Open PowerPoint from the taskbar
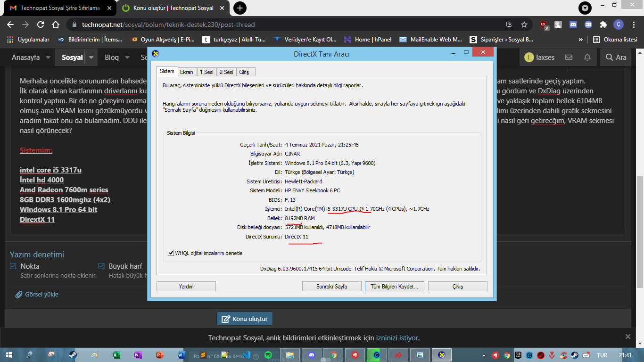644x362 pixels. (159, 355)
